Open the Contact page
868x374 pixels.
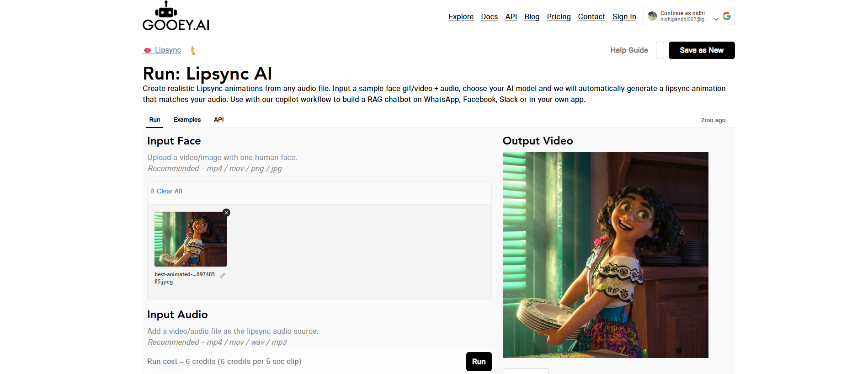tap(591, 16)
